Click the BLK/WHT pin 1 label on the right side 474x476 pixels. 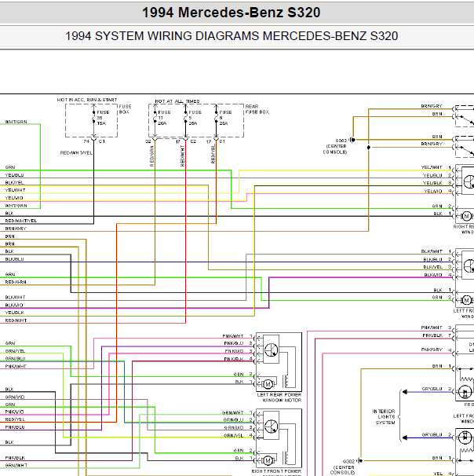pos(432,251)
